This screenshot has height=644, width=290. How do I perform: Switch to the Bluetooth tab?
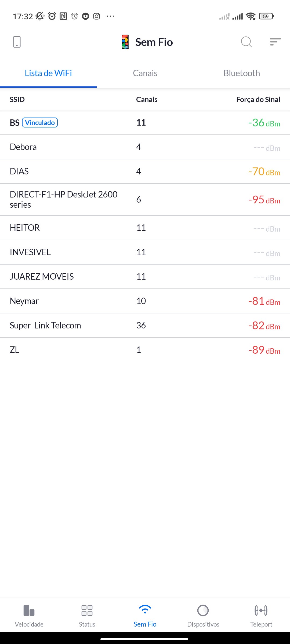tap(242, 73)
